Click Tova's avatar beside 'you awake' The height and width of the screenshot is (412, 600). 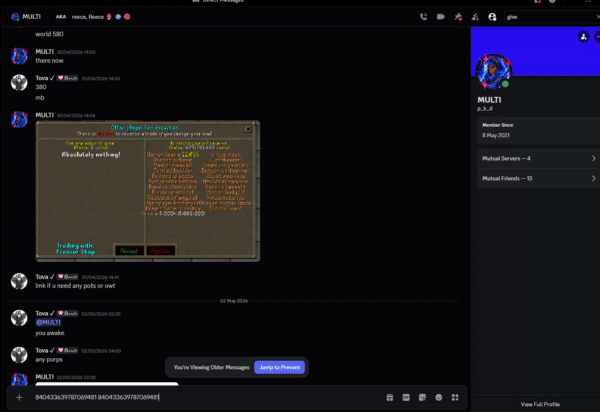19,318
